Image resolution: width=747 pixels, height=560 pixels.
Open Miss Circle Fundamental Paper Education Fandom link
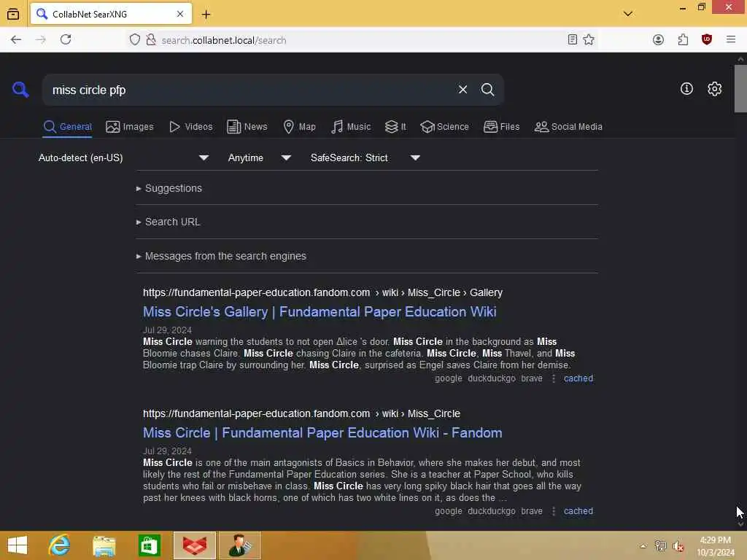tap(322, 433)
